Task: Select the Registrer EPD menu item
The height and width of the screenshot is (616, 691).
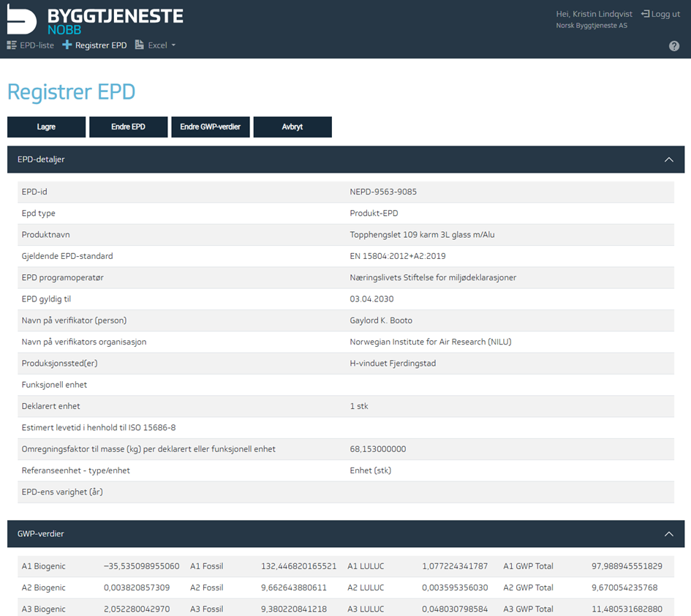Action: (101, 45)
